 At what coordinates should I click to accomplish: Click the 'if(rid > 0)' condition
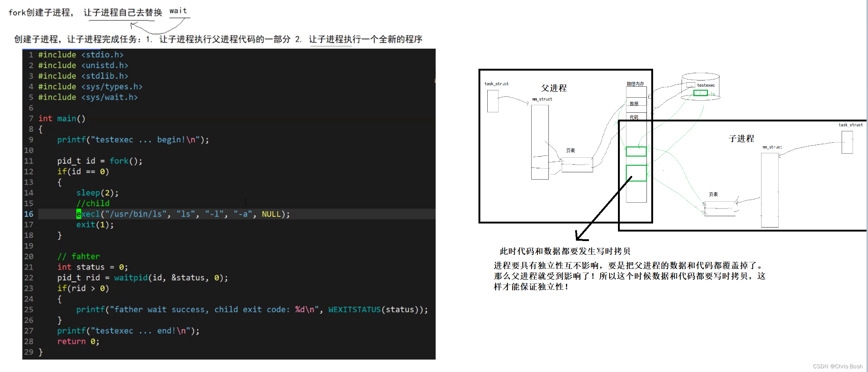click(x=83, y=288)
